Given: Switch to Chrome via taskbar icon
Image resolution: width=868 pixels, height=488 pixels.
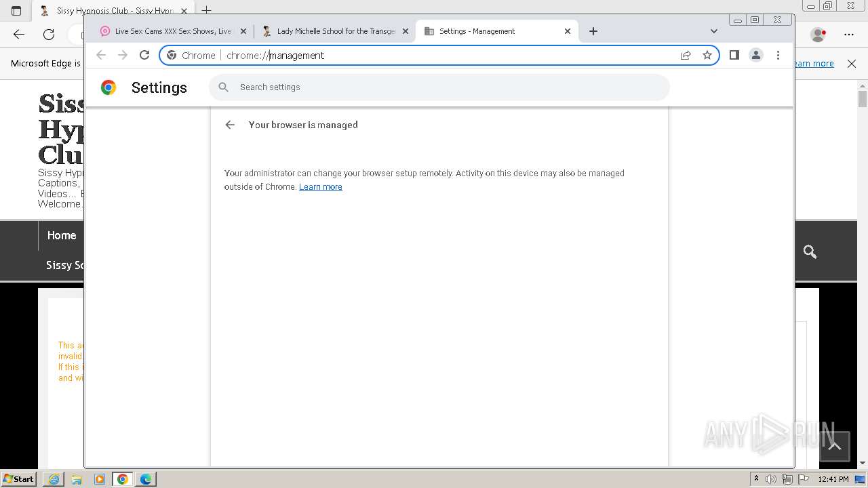Looking at the screenshot, I should [123, 479].
